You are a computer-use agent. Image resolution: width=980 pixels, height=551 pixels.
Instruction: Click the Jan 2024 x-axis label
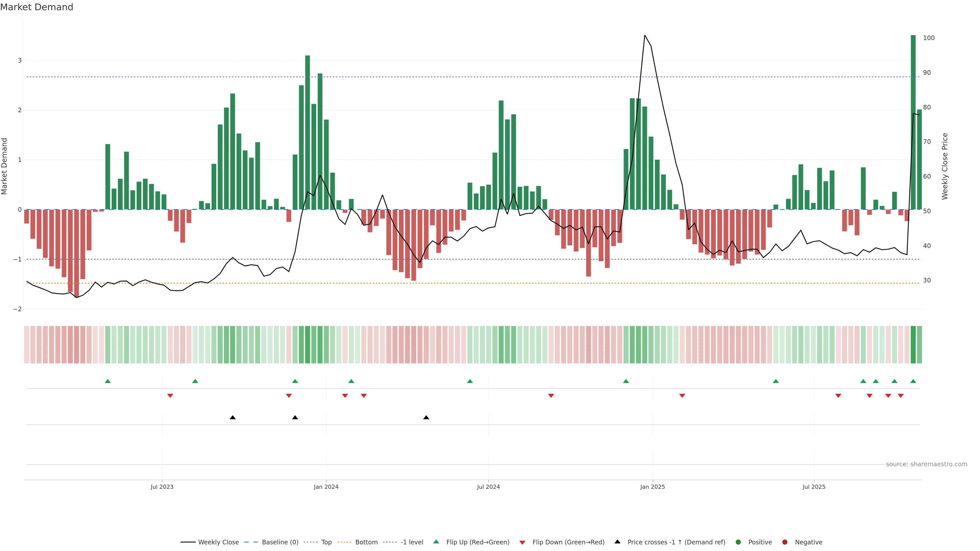326,487
